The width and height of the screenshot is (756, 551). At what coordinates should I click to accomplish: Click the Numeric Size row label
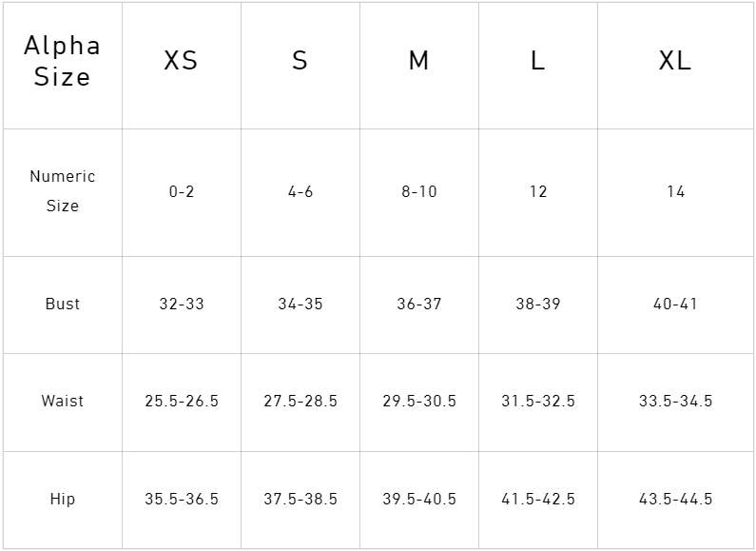tap(62, 191)
